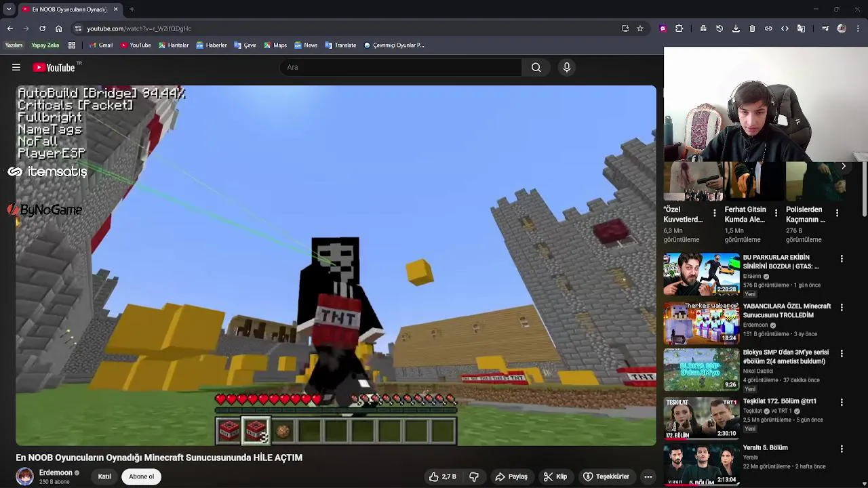This screenshot has width=868, height=488.
Task: Close the En NOOB Oyuncuların tab
Action: pos(115,9)
